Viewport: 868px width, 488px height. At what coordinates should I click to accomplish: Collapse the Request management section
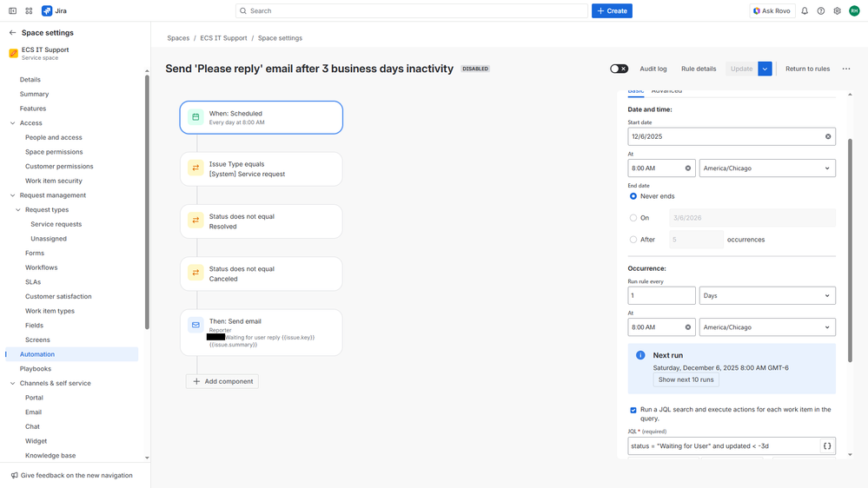[13, 195]
